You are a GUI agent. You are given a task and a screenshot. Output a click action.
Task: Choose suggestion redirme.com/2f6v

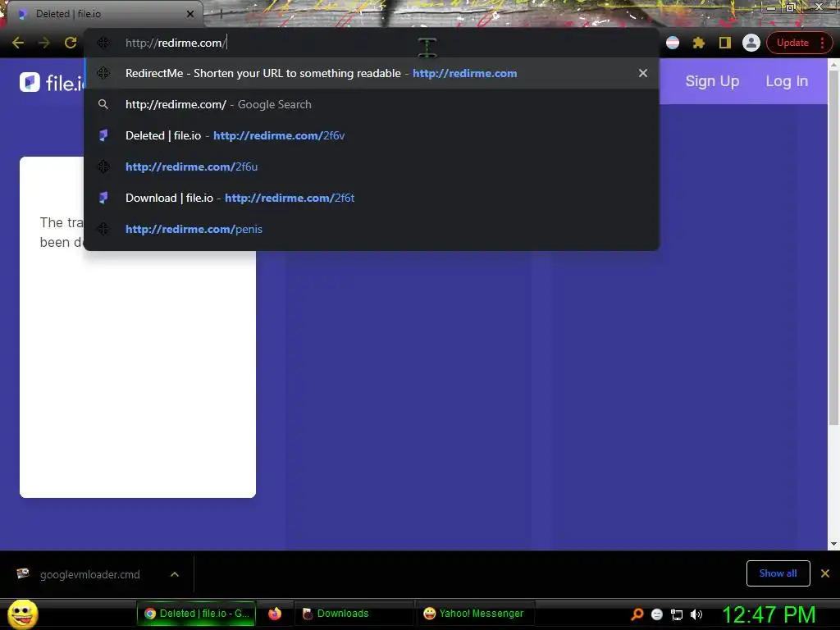tap(372, 135)
